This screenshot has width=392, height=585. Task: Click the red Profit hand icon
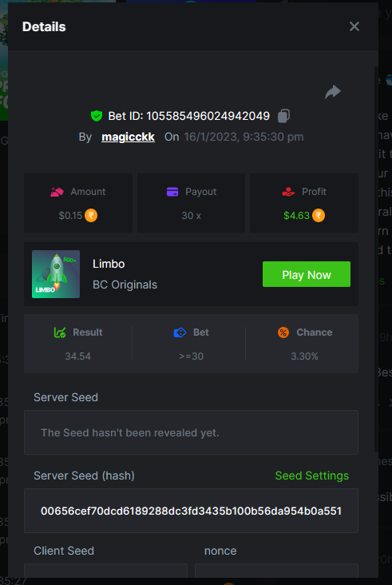pyautogui.click(x=288, y=192)
